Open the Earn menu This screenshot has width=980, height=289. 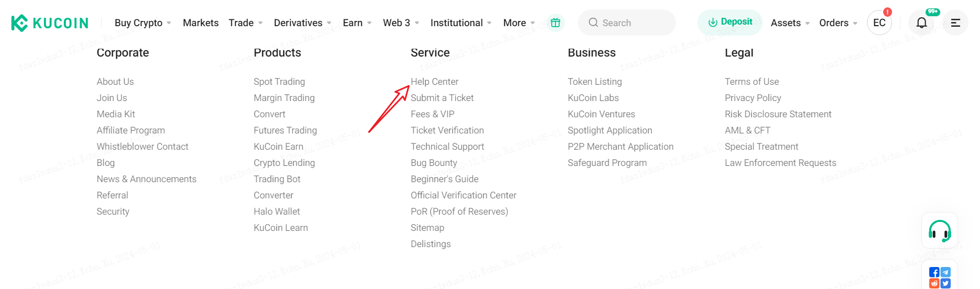357,23
